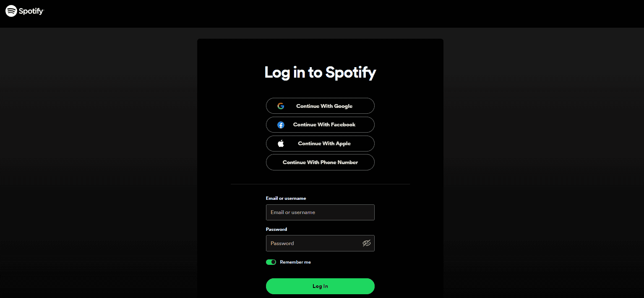Click the Google G icon
This screenshot has height=298, width=644.
point(281,106)
